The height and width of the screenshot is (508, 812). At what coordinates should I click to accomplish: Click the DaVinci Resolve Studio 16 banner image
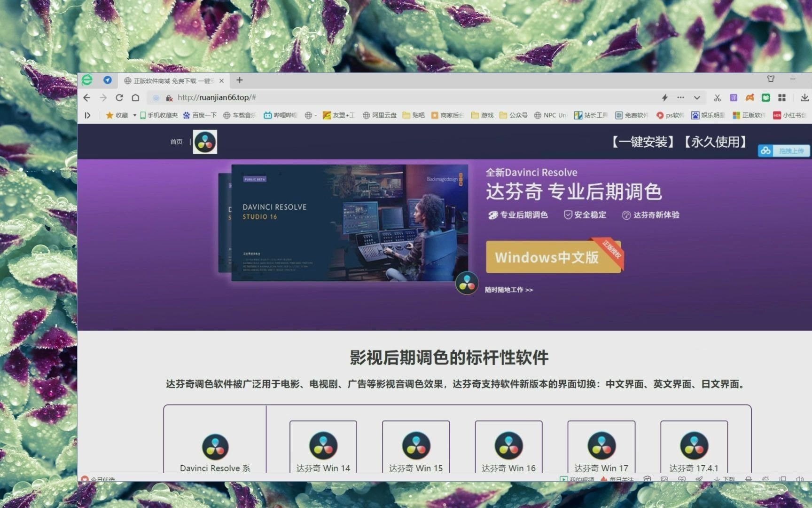pyautogui.click(x=350, y=222)
